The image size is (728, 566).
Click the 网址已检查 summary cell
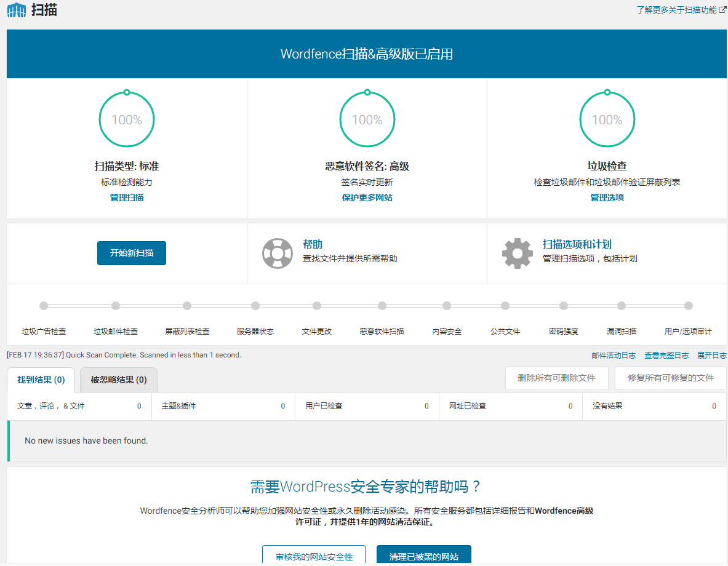(x=511, y=406)
